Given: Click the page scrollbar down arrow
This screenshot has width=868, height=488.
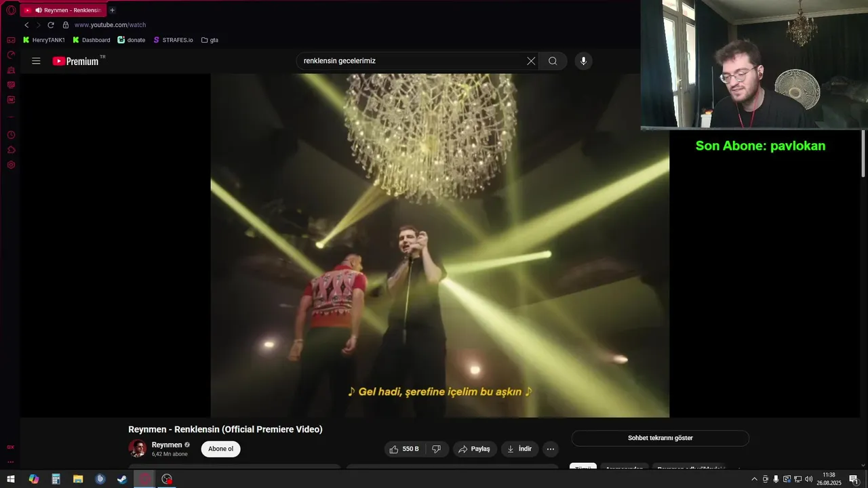Looking at the screenshot, I should 863,466.
